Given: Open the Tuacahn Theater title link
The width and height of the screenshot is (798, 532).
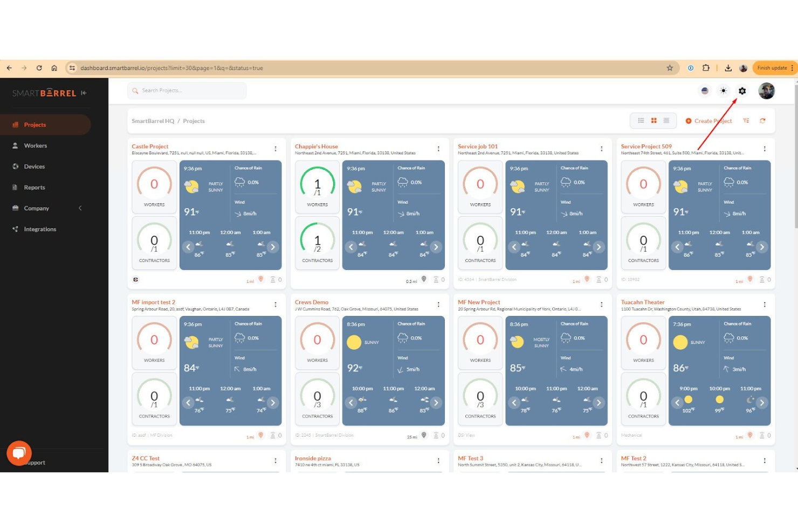Looking at the screenshot, I should tap(643, 302).
